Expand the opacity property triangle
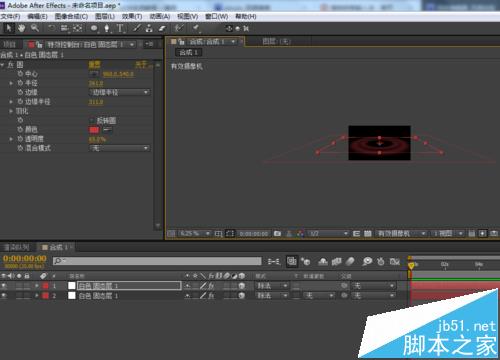The height and width of the screenshot is (360, 500). pos(11,139)
